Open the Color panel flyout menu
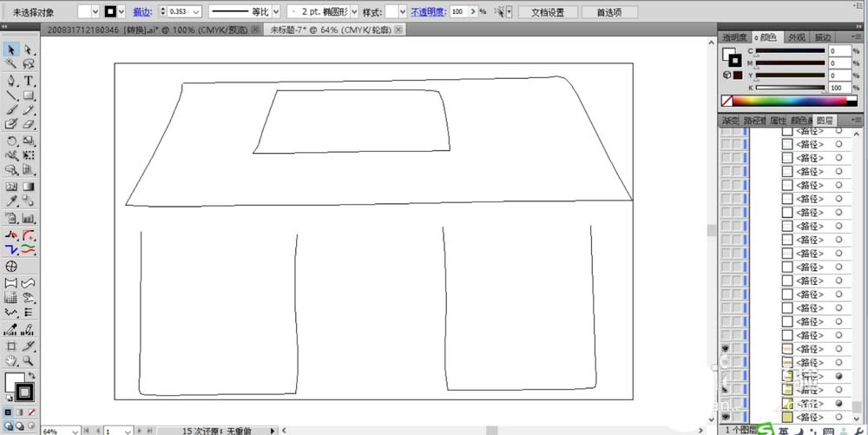The height and width of the screenshot is (435, 868). point(857,37)
